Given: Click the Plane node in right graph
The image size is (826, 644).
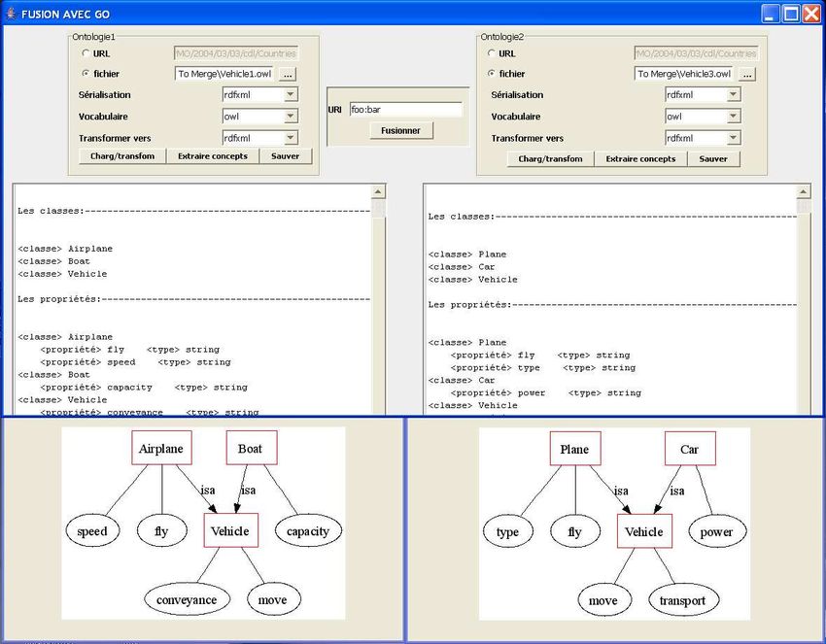Looking at the screenshot, I should pos(575,449).
